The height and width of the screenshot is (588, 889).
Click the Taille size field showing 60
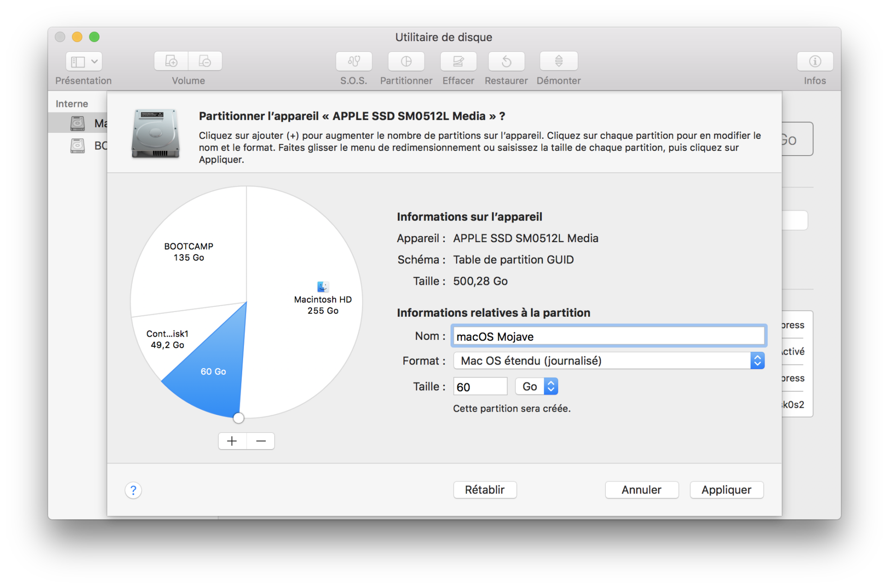click(x=480, y=387)
